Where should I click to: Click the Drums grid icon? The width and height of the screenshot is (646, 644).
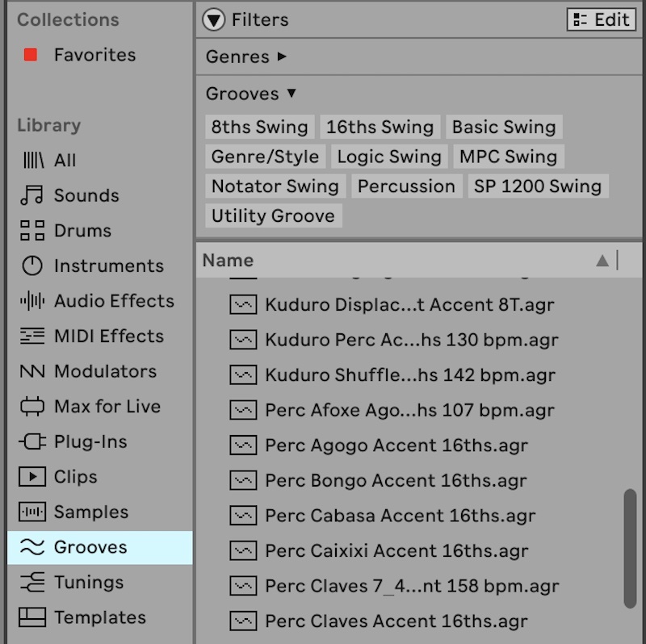pos(31,231)
